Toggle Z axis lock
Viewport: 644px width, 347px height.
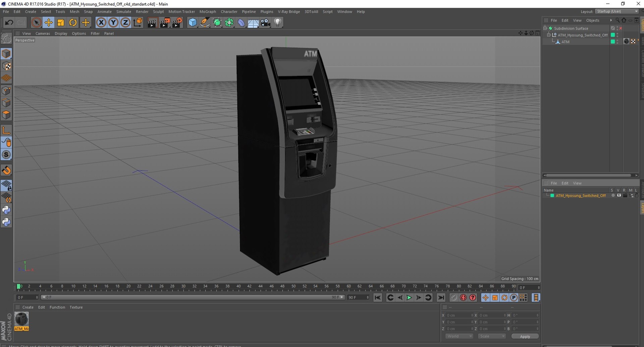tap(125, 22)
